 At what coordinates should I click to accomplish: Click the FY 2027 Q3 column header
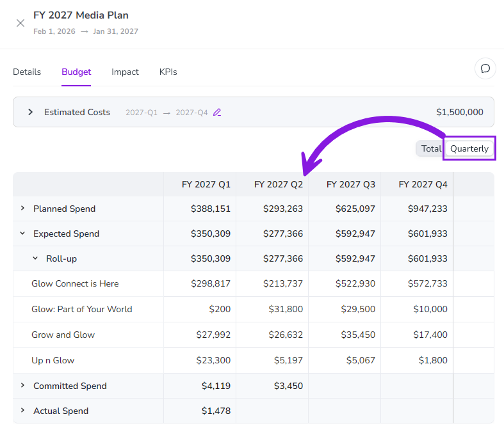click(351, 185)
